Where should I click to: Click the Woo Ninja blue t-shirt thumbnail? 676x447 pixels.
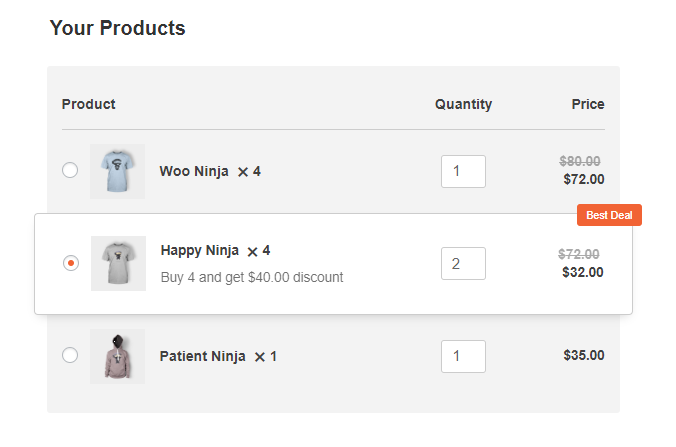[x=117, y=171]
